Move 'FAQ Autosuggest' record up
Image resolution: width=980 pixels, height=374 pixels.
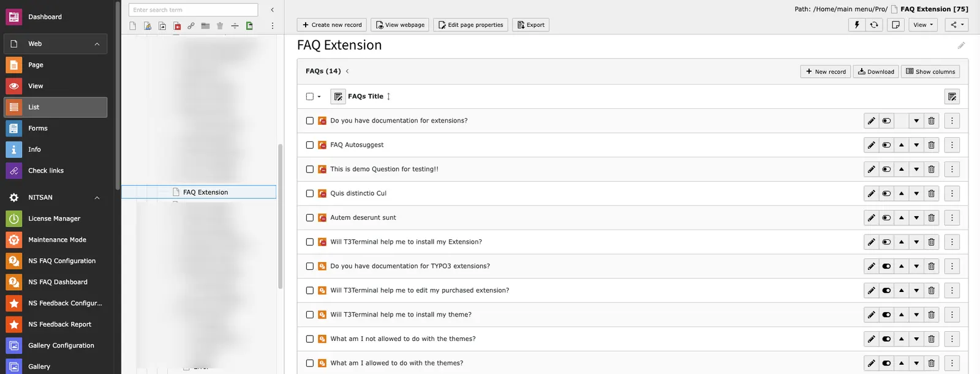pyautogui.click(x=902, y=145)
